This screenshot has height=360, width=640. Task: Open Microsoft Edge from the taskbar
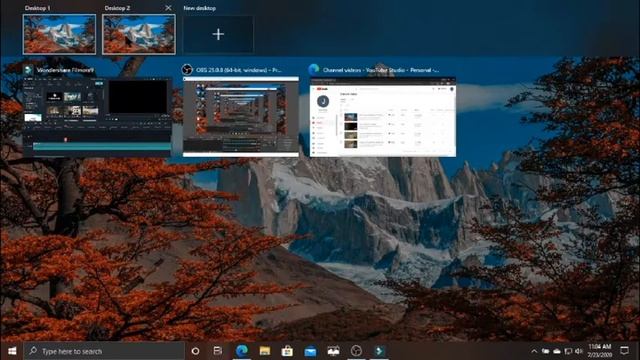tap(242, 351)
